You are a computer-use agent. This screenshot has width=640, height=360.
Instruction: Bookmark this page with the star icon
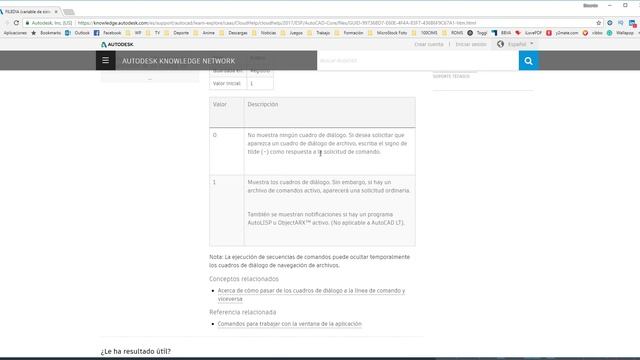[x=598, y=23]
